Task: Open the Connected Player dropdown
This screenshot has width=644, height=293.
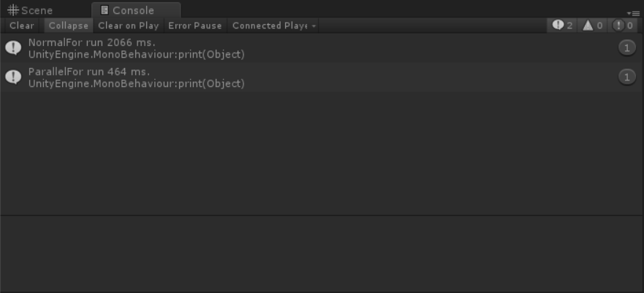Action: (274, 26)
